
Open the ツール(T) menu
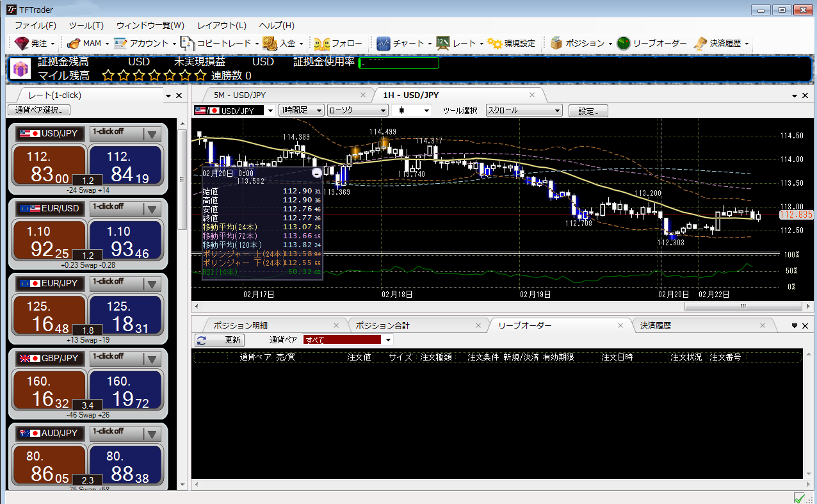coord(86,26)
